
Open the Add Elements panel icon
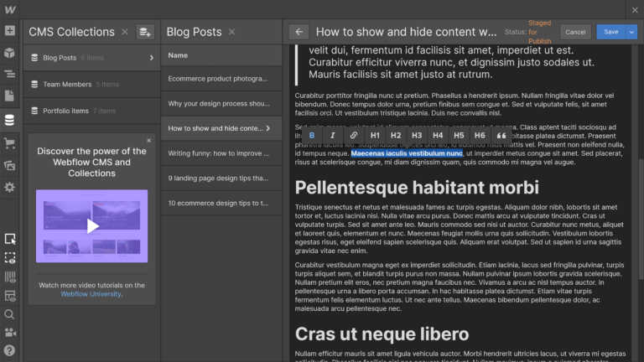click(10, 31)
